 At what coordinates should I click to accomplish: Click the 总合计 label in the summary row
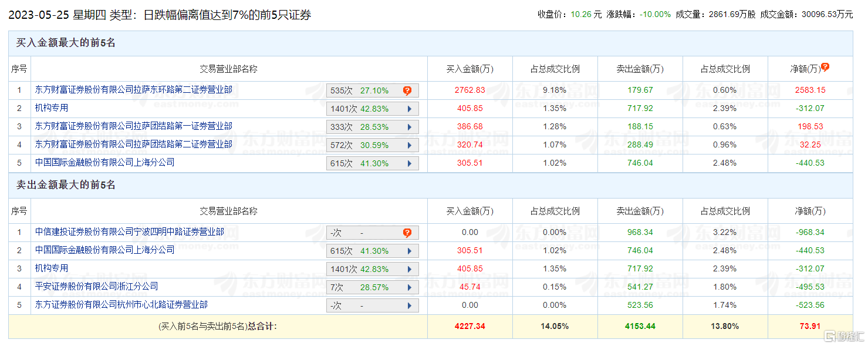(262, 327)
